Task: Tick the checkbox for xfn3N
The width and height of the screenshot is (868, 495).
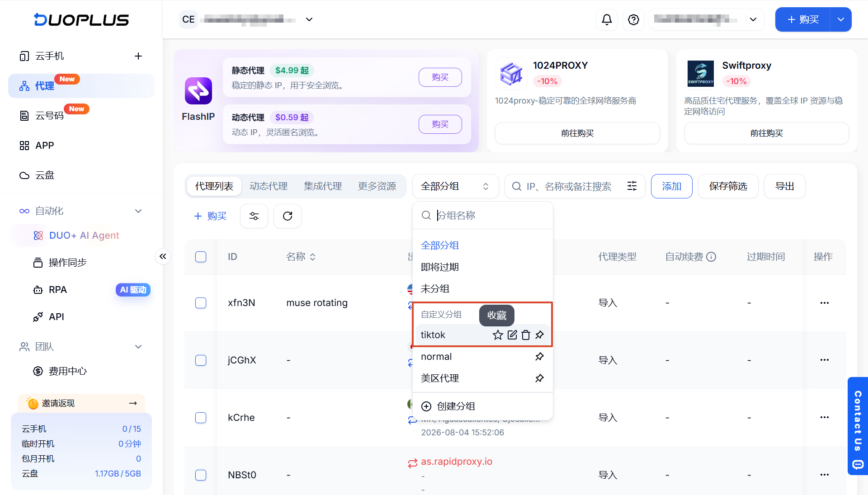Action: [x=201, y=303]
